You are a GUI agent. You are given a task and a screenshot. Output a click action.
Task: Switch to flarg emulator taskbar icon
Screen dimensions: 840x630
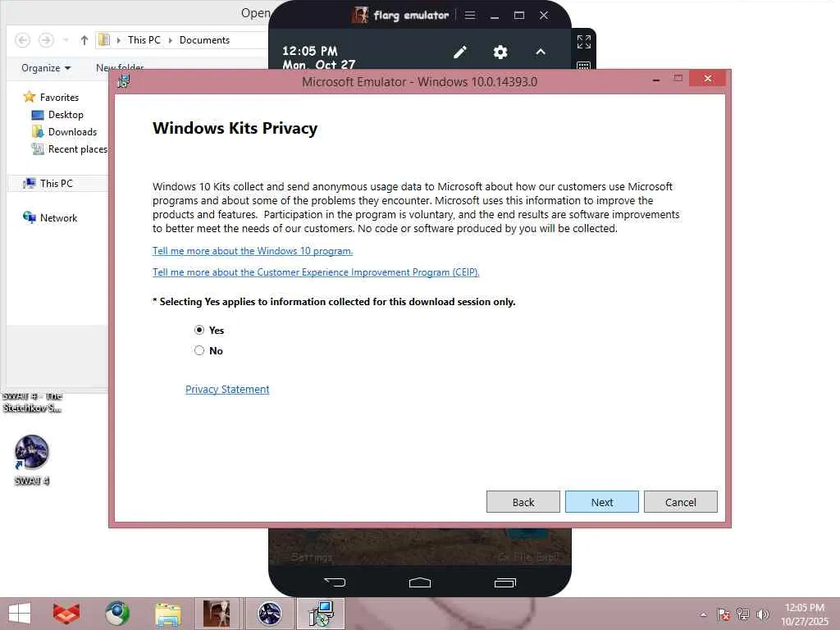[x=217, y=614]
